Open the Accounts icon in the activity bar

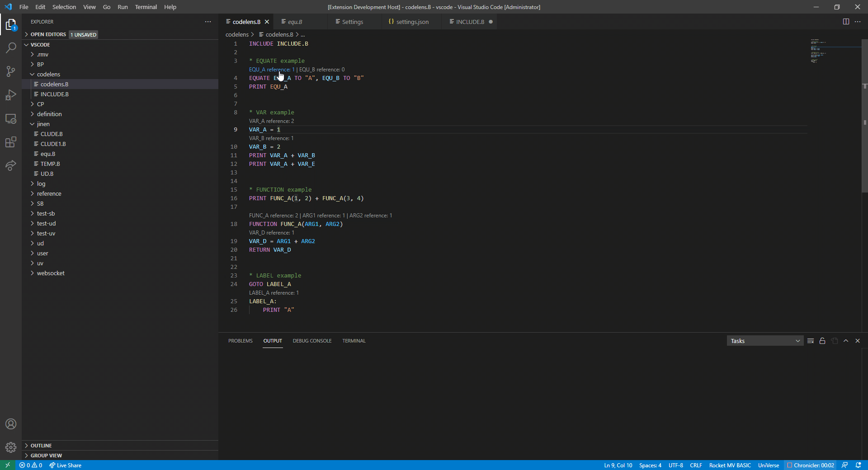click(10, 424)
